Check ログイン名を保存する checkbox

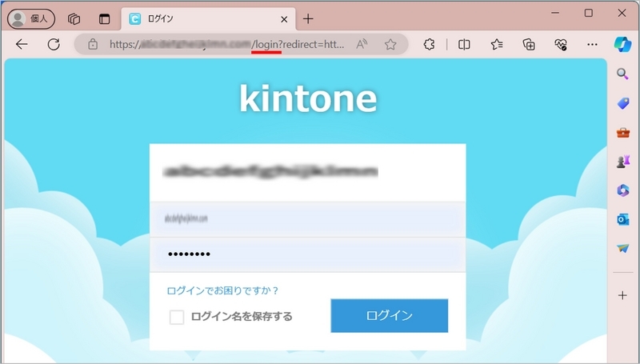tap(177, 317)
